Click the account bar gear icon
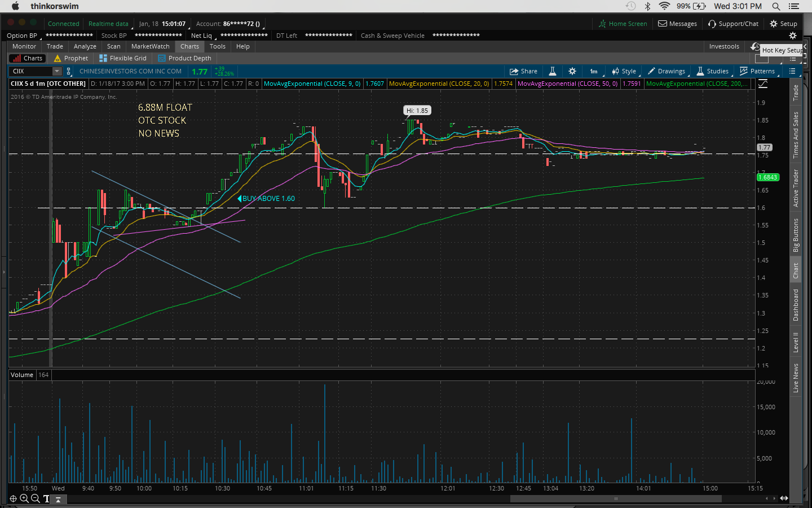Image resolution: width=812 pixels, height=508 pixels. [x=792, y=36]
